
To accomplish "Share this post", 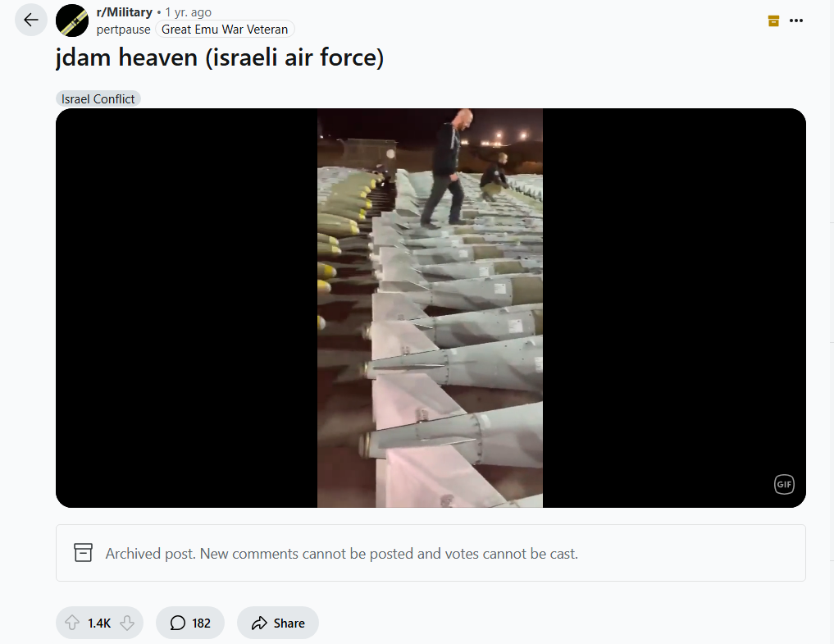I will pyautogui.click(x=278, y=623).
